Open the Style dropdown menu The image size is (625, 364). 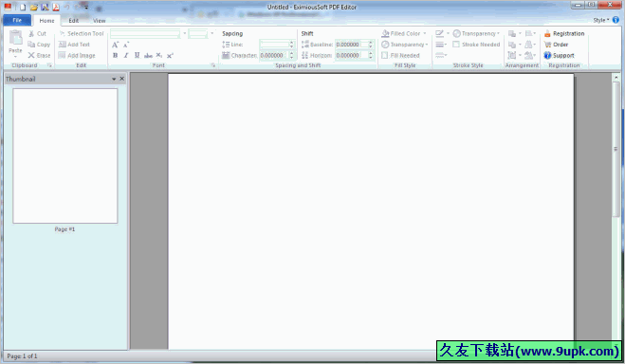601,20
